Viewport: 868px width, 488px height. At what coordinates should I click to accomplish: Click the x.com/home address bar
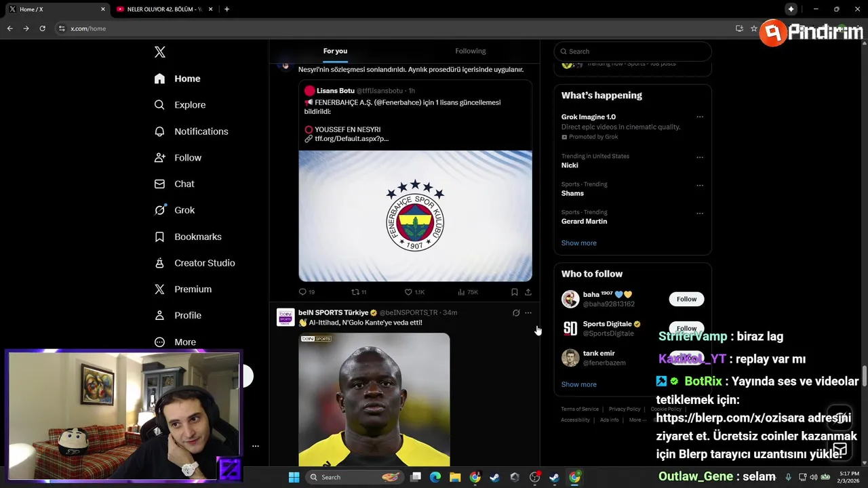point(393,28)
